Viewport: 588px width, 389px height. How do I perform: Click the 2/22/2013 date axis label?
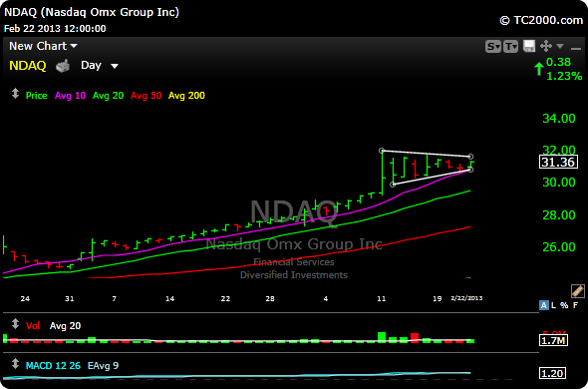coord(466,298)
